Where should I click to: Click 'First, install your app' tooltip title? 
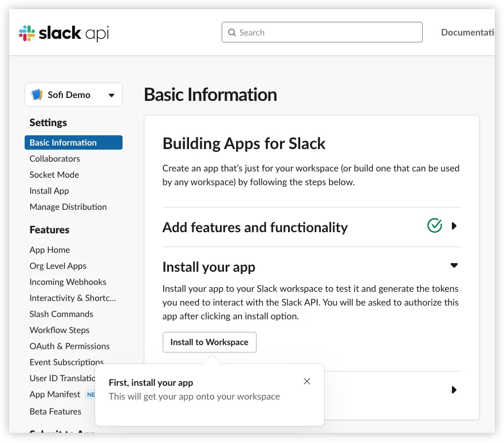151,382
